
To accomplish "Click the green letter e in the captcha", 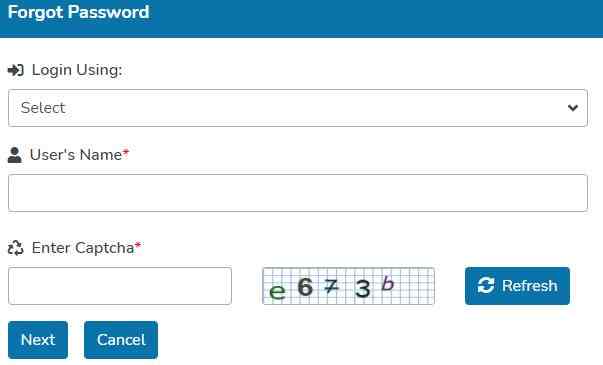I will [x=277, y=292].
